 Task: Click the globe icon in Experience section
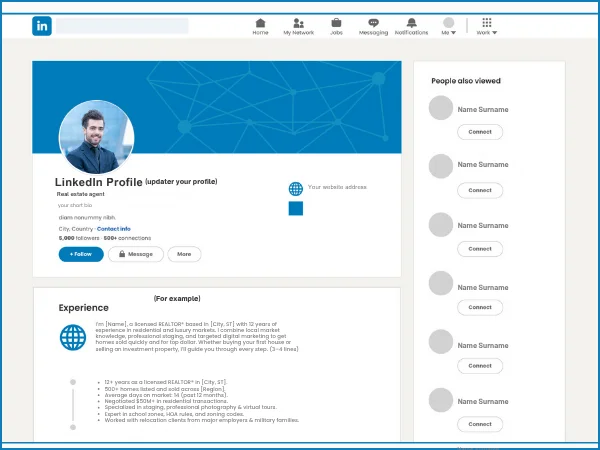coord(73,338)
